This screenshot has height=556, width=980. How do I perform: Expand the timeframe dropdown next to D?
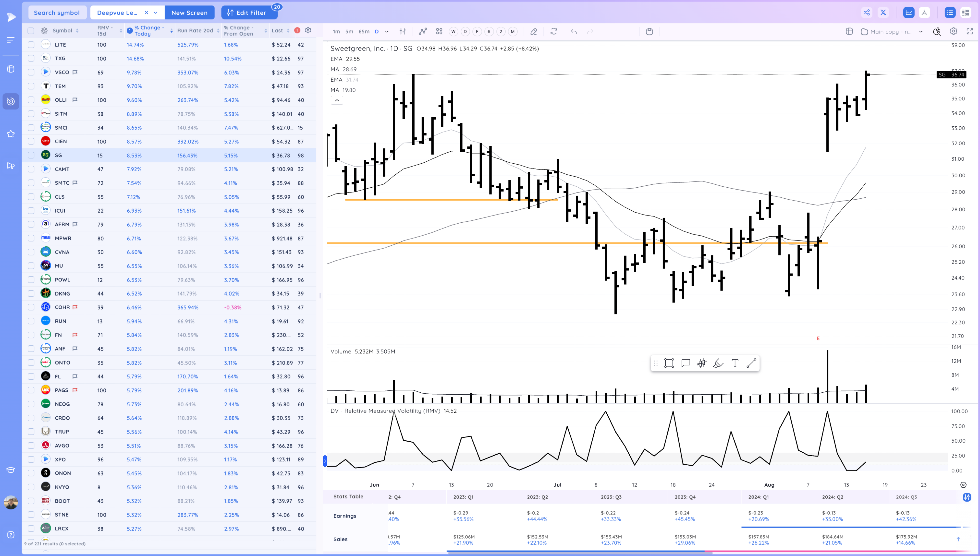point(386,32)
